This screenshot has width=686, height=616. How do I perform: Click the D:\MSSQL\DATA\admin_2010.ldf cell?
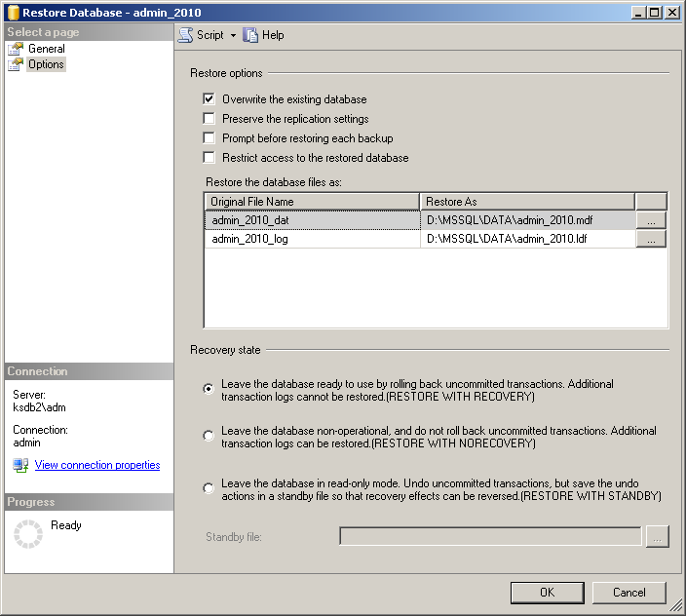tap(528, 239)
